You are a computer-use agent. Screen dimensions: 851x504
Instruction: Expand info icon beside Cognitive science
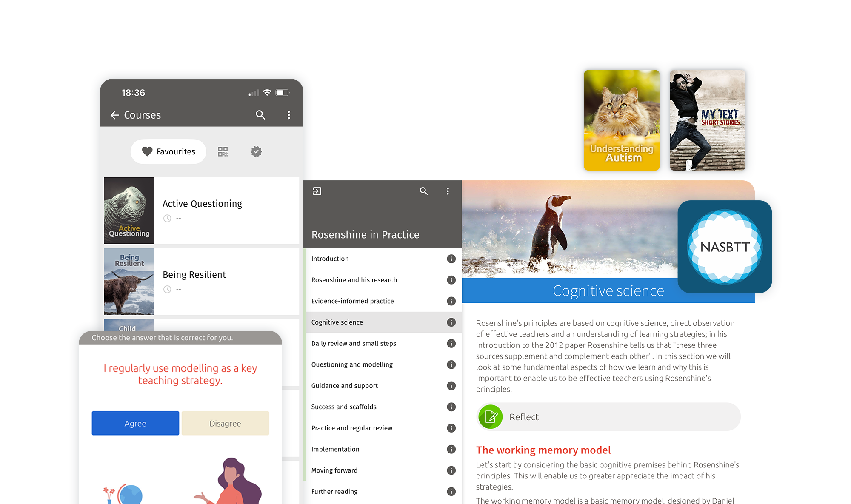pos(451,322)
